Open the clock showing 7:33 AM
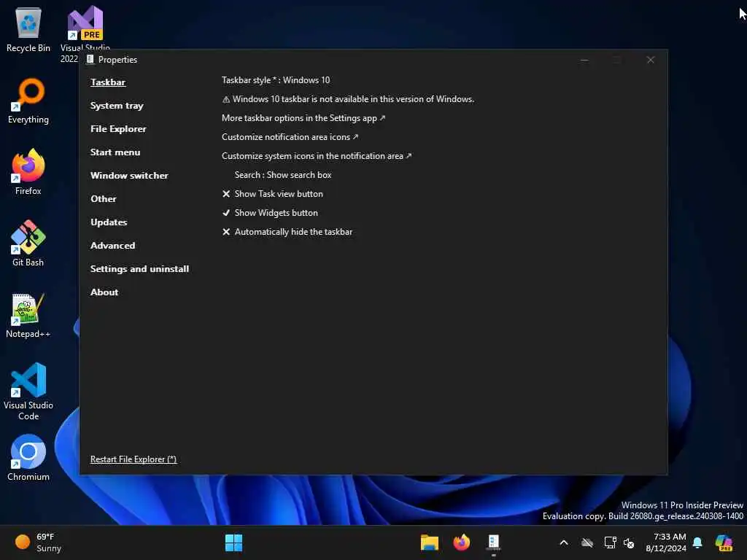 [x=666, y=542]
